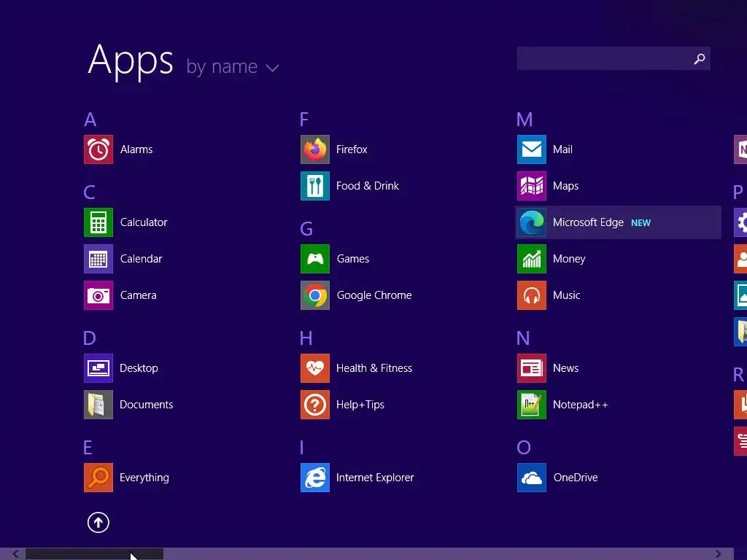Click the 'Health & Fitness' text label
The image size is (747, 560).
[x=374, y=368]
